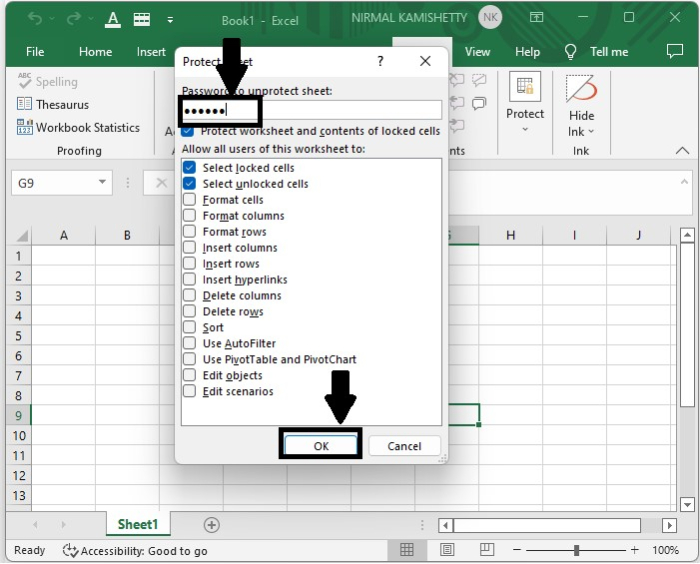Expand the Hide Ink dropdown arrow
The width and height of the screenshot is (700, 564).
(x=592, y=131)
